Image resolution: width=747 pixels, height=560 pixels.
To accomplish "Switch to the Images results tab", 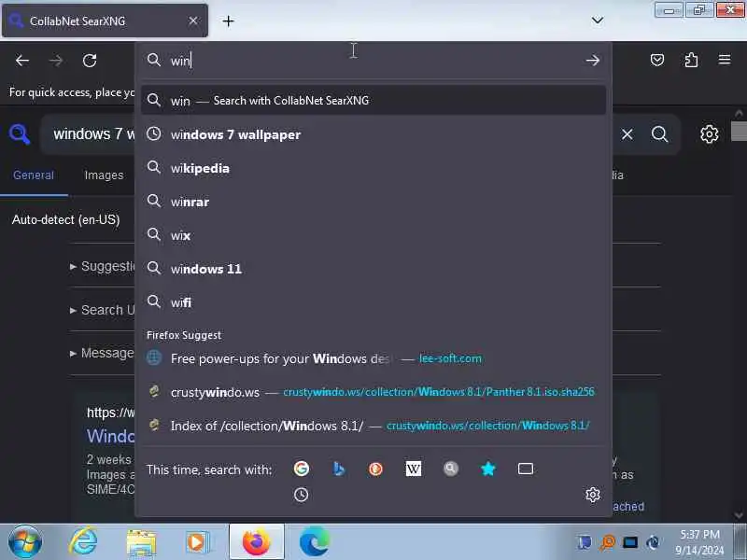I will (104, 175).
